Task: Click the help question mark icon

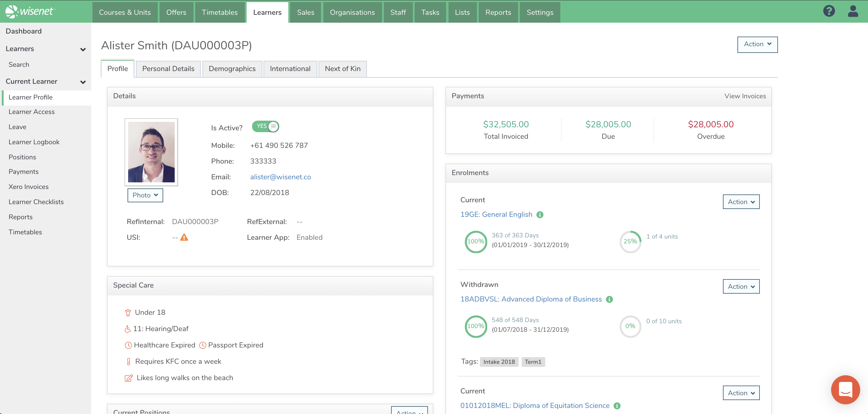Action: click(829, 11)
